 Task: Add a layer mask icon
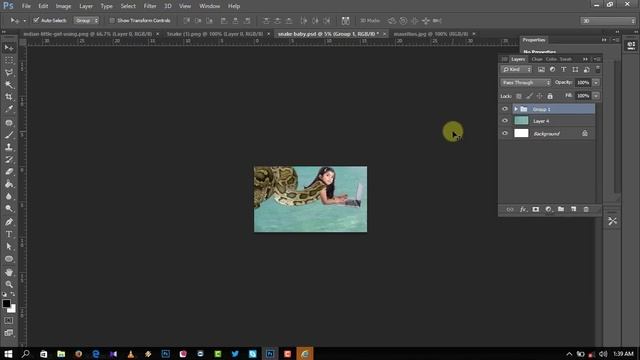point(536,209)
